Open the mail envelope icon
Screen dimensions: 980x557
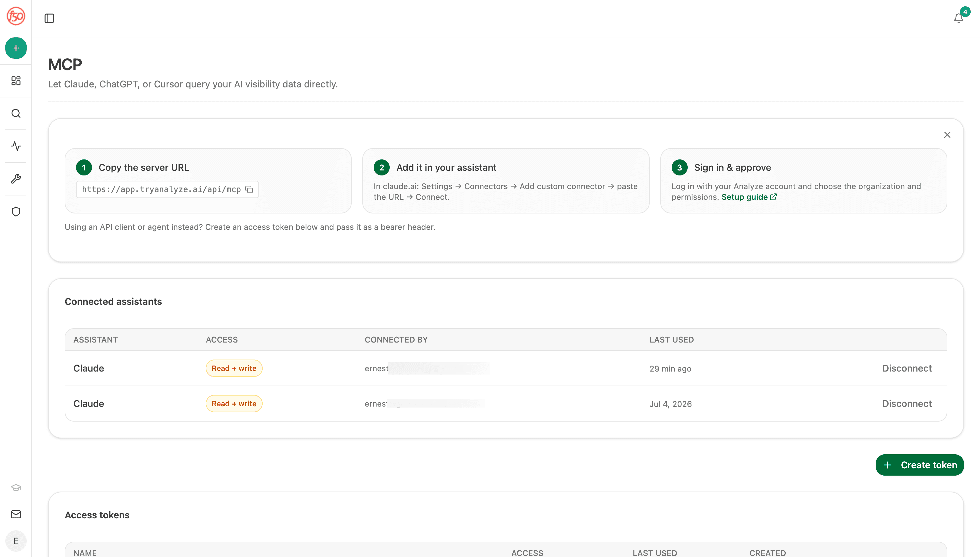click(16, 514)
